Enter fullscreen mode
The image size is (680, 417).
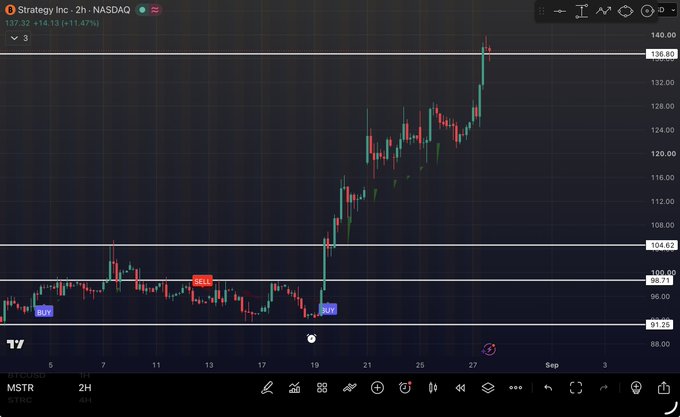pyautogui.click(x=576, y=388)
